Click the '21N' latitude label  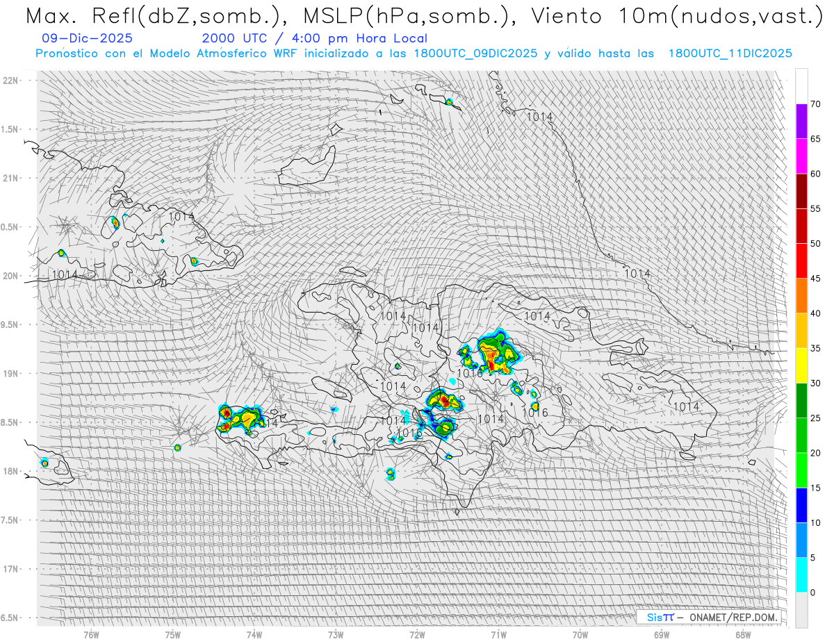11,178
